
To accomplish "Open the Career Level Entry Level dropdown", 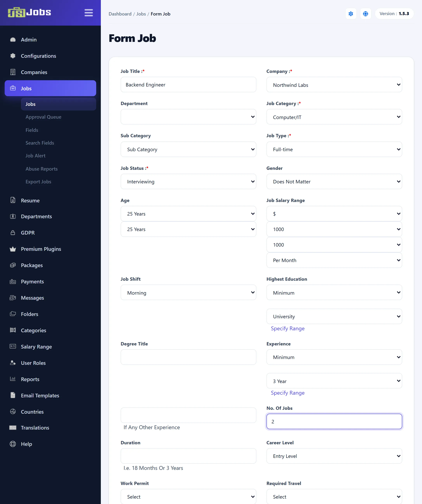I will pos(334,456).
